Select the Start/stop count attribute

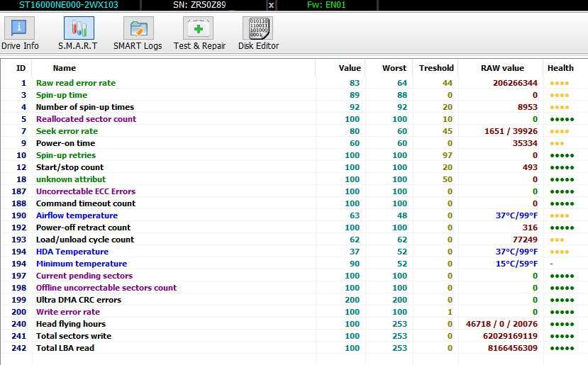point(70,167)
